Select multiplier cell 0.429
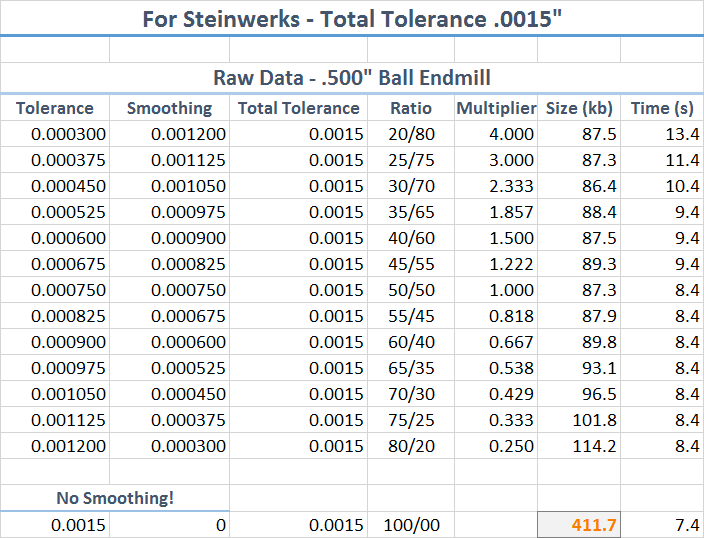The width and height of the screenshot is (704, 538). [496, 394]
